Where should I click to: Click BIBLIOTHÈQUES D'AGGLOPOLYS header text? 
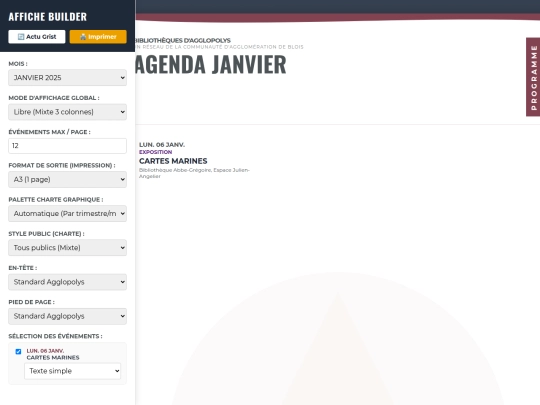coord(183,40)
